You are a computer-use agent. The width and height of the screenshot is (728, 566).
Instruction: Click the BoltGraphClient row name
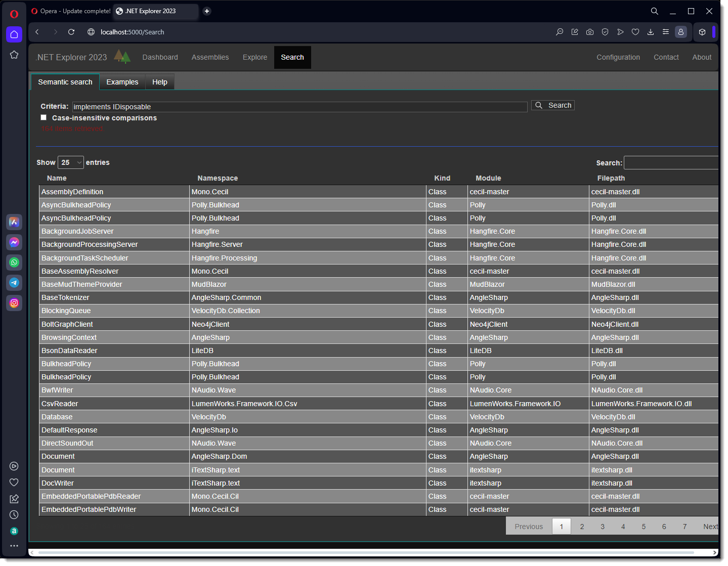click(67, 324)
